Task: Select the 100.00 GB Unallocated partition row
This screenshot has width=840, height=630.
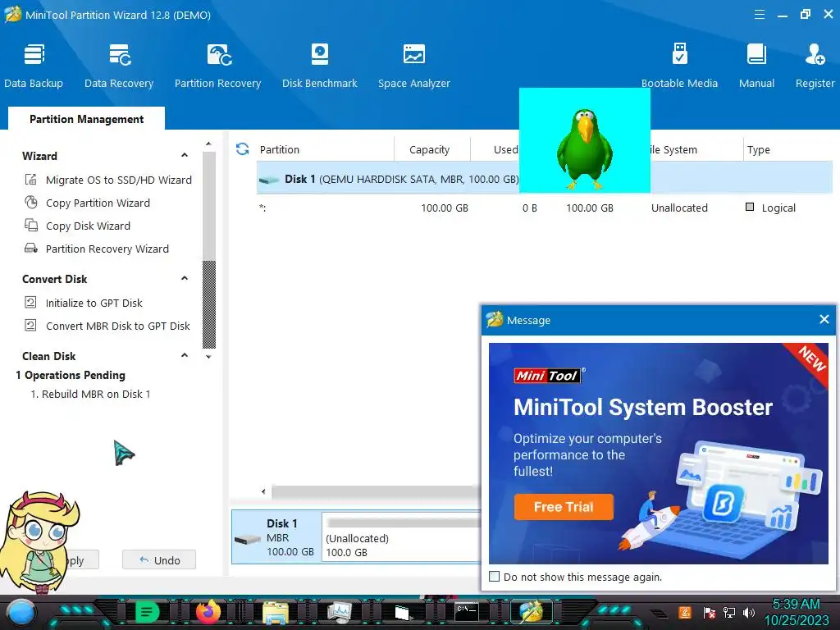Action: pos(545,208)
